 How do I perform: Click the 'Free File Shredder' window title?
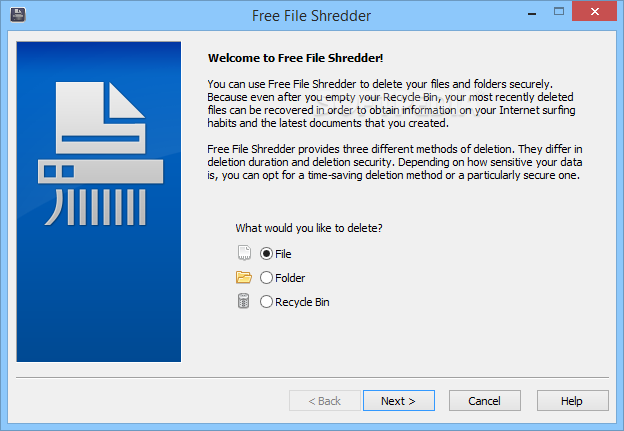[x=312, y=16]
